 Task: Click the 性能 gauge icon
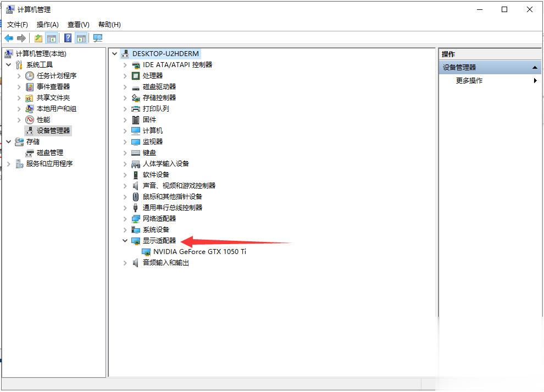tap(30, 120)
